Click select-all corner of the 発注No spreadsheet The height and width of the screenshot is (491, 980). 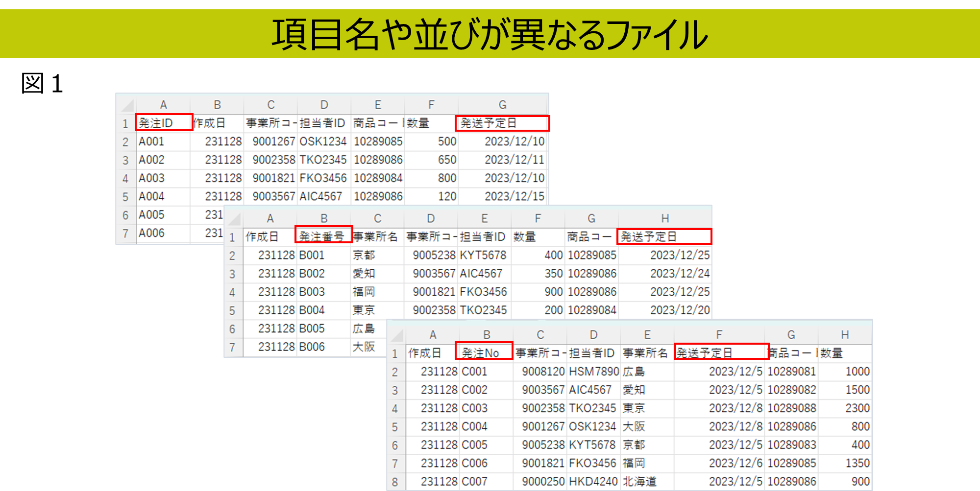tap(396, 335)
